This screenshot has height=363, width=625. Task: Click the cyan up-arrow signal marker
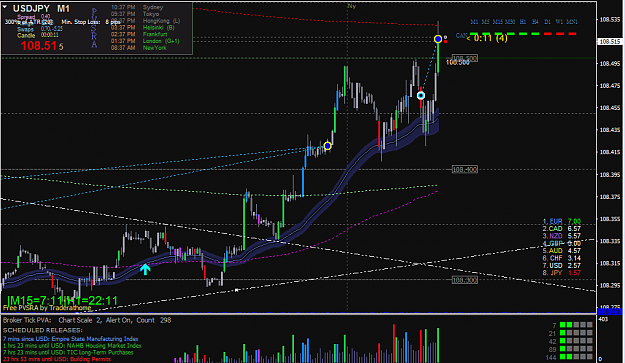(x=145, y=269)
